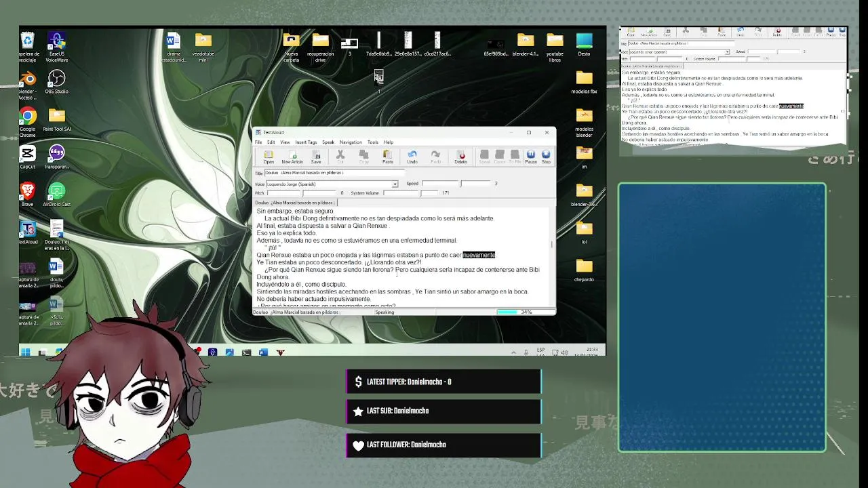Click the Paste toolbar icon
The height and width of the screenshot is (488, 868).
[x=387, y=157]
